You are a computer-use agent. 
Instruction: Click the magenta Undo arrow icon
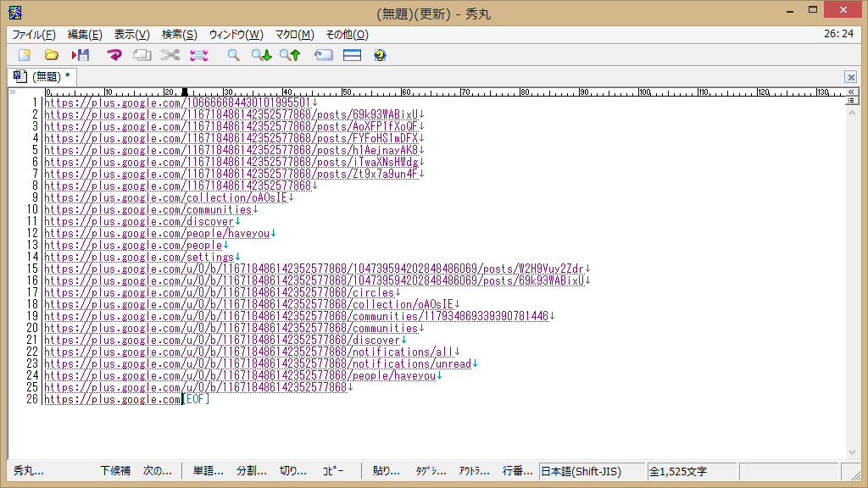[x=114, y=55]
